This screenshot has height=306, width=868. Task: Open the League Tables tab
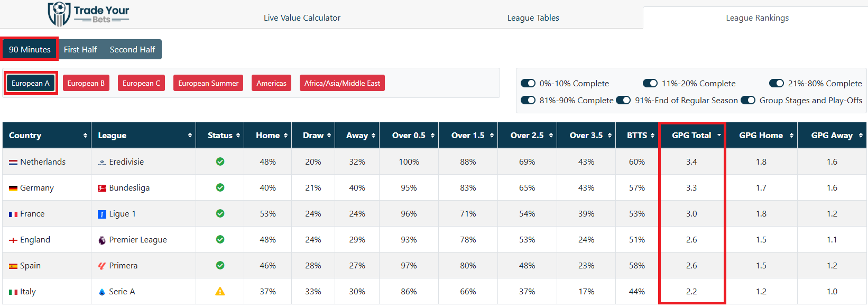(x=533, y=17)
